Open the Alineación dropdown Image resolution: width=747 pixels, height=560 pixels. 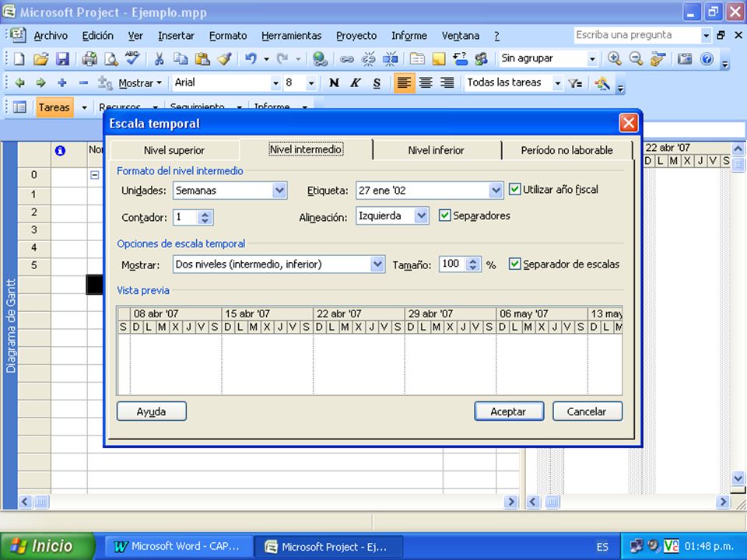click(421, 215)
